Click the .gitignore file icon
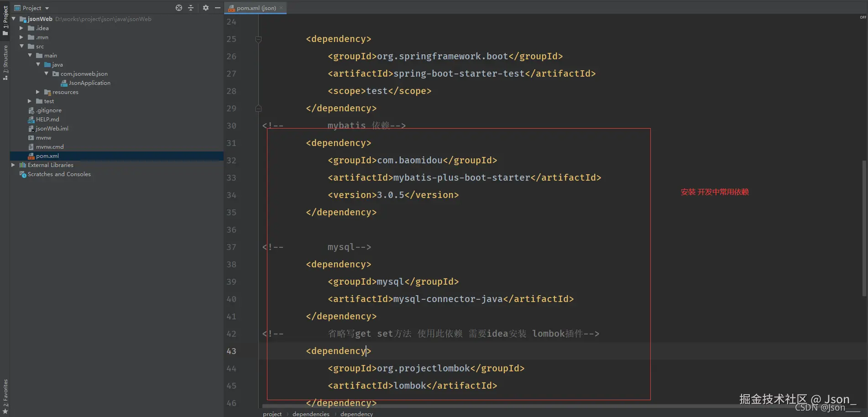This screenshot has width=868, height=417. point(31,110)
